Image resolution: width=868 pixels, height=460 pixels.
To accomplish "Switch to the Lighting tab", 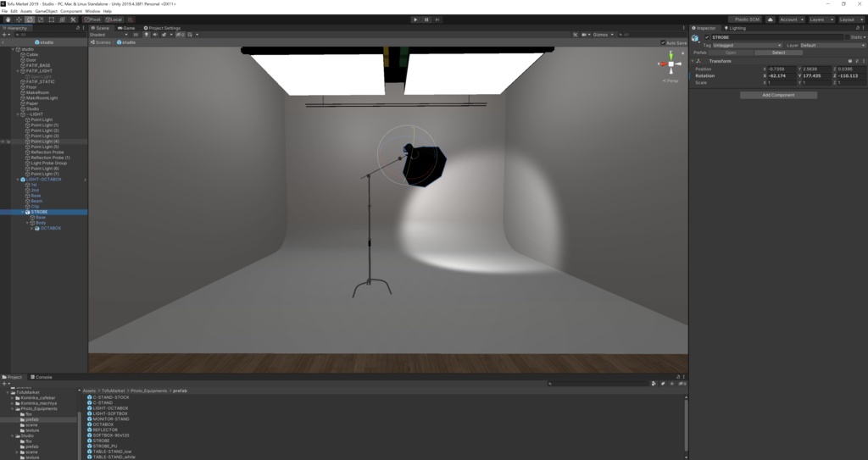I will tap(735, 28).
